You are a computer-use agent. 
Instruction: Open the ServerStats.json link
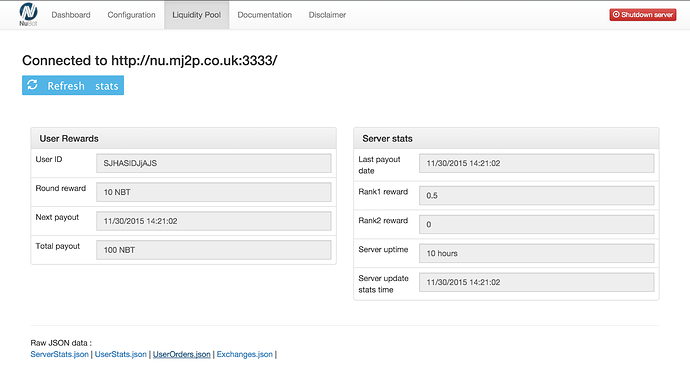pos(59,354)
